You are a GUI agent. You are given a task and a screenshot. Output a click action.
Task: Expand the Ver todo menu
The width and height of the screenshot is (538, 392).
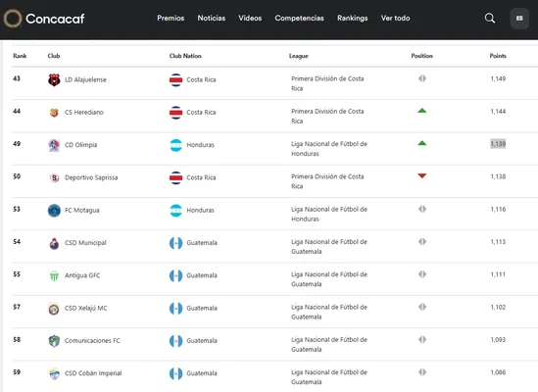click(395, 19)
